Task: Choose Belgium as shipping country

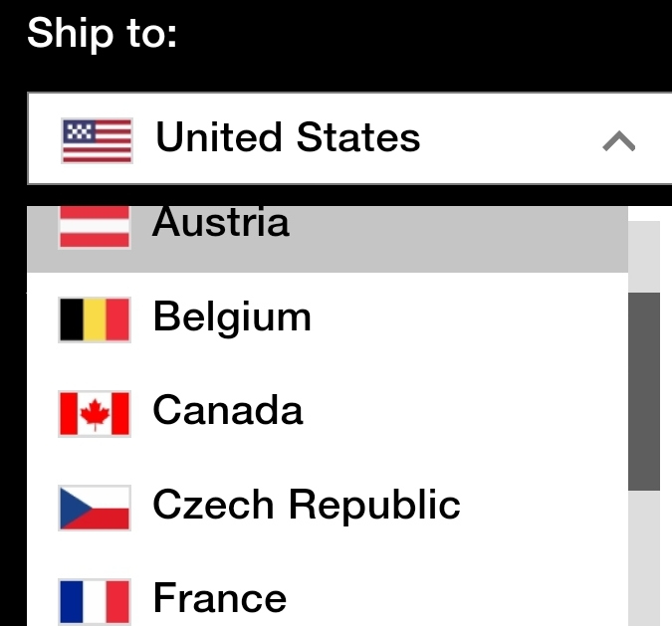Action: 232,318
